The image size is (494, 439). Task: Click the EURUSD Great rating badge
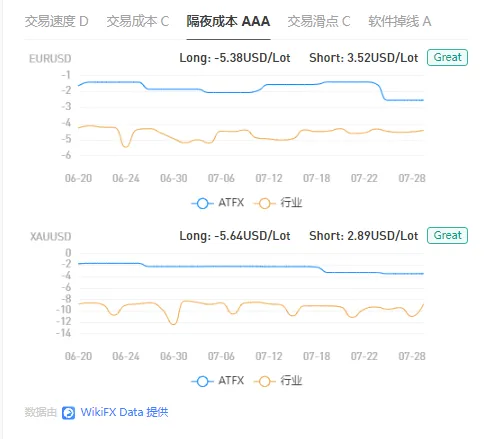447,57
